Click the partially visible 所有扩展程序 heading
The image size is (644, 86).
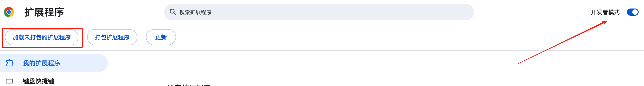(189, 85)
